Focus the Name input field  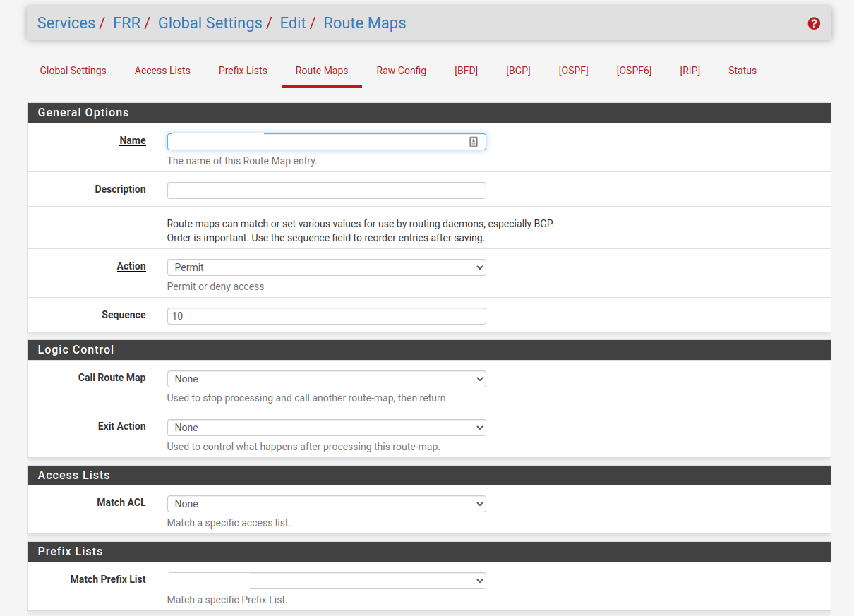[x=326, y=142]
